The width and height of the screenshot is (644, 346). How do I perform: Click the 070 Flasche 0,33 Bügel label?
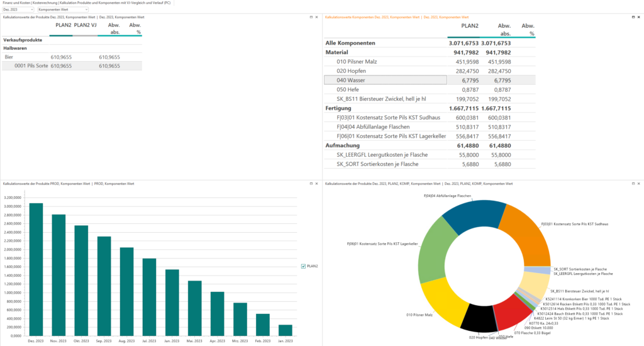pyautogui.click(x=532, y=333)
